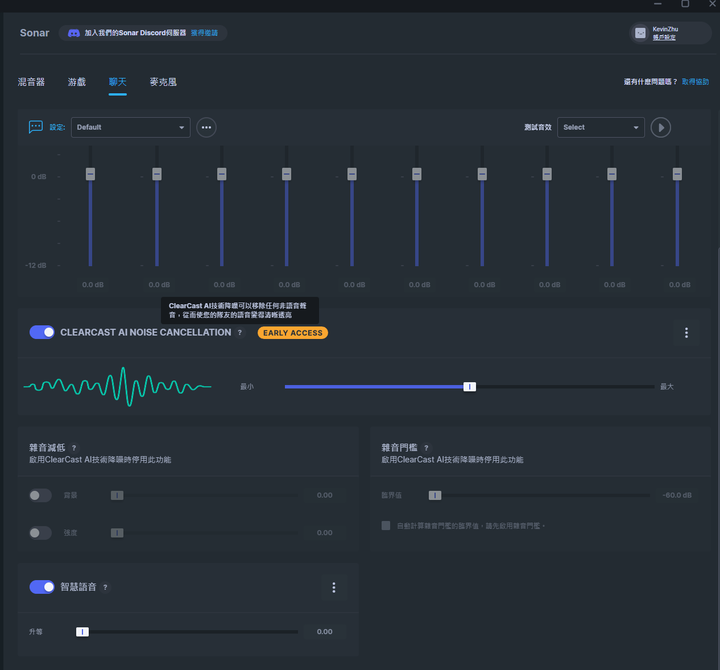This screenshot has width=720, height=670.
Task: Switch to the 混音器 tab
Action: [x=31, y=82]
